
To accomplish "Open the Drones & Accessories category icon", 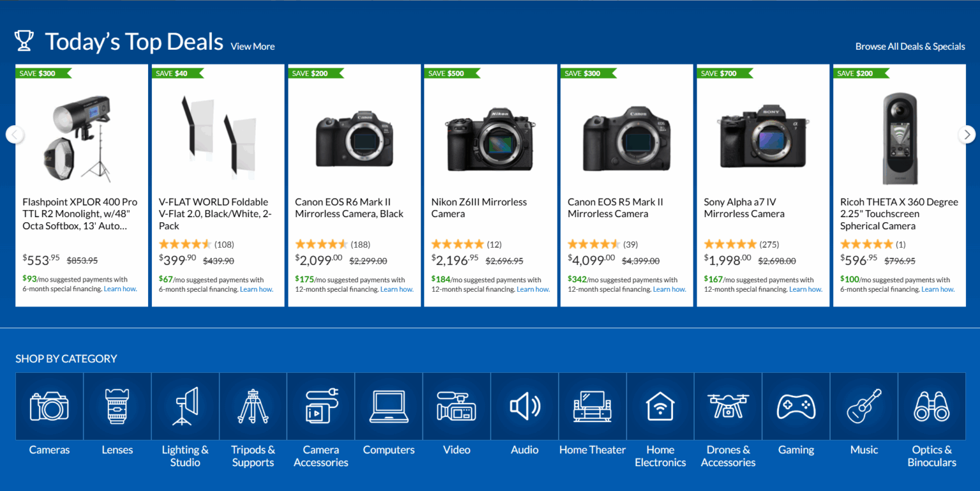I will pos(728,407).
